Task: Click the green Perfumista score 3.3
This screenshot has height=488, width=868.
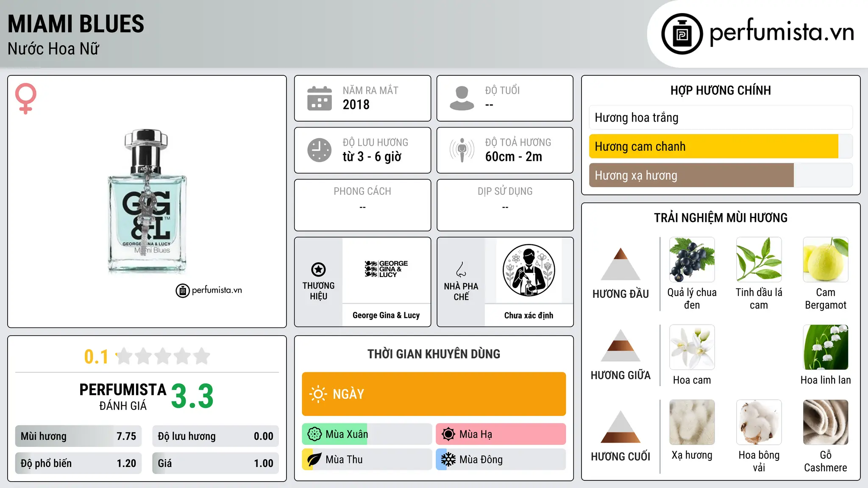Action: [192, 396]
